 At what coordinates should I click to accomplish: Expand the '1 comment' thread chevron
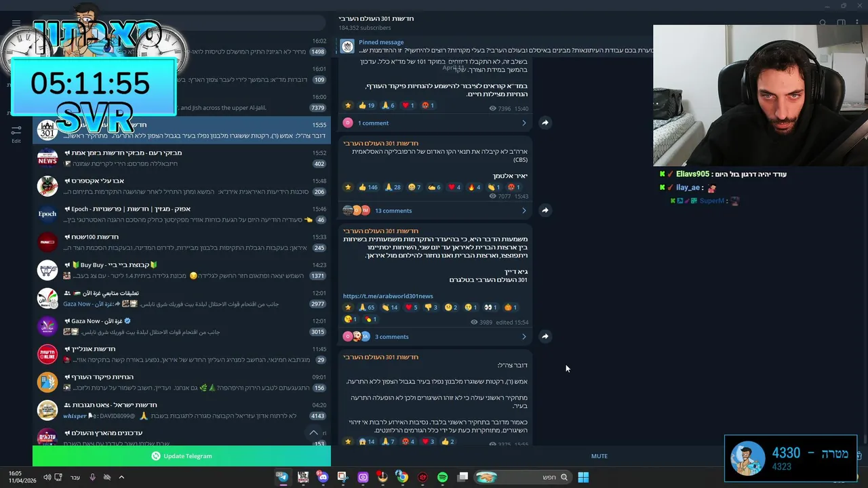[524, 123]
